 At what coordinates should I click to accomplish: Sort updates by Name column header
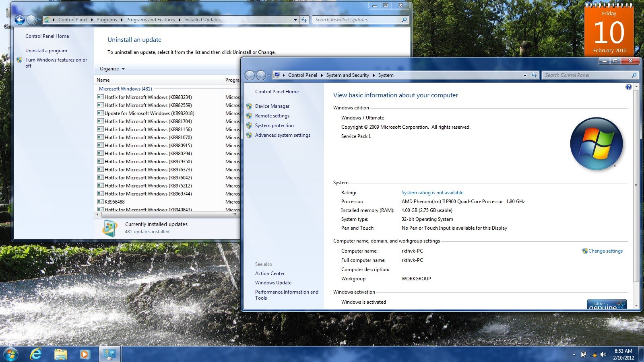pos(159,80)
